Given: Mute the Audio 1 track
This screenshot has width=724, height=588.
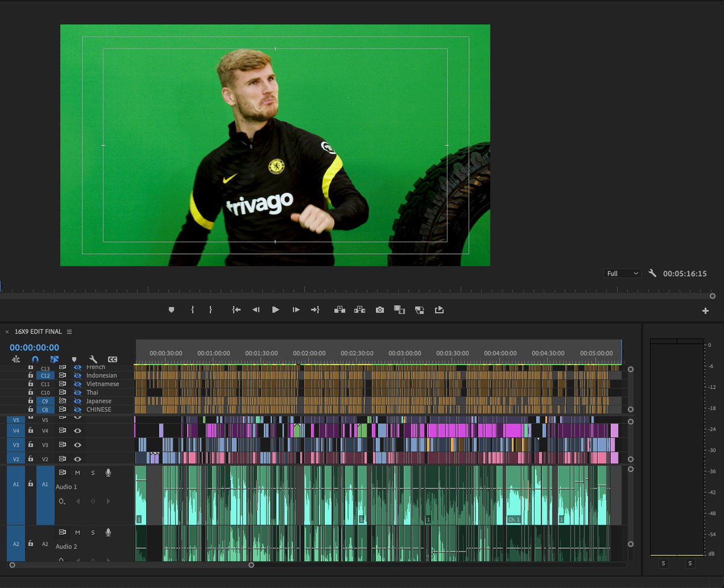Looking at the screenshot, I should (77, 472).
